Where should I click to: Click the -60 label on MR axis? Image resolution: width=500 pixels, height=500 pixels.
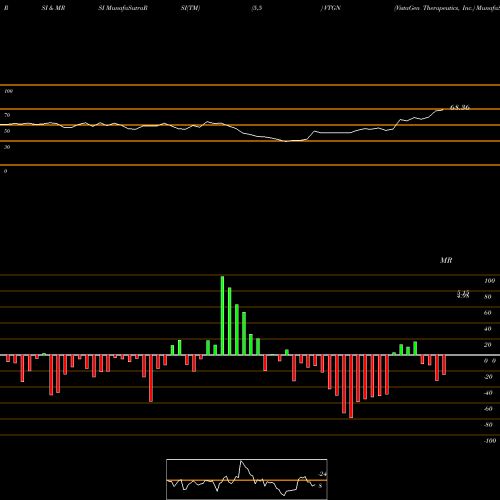click(488, 409)
